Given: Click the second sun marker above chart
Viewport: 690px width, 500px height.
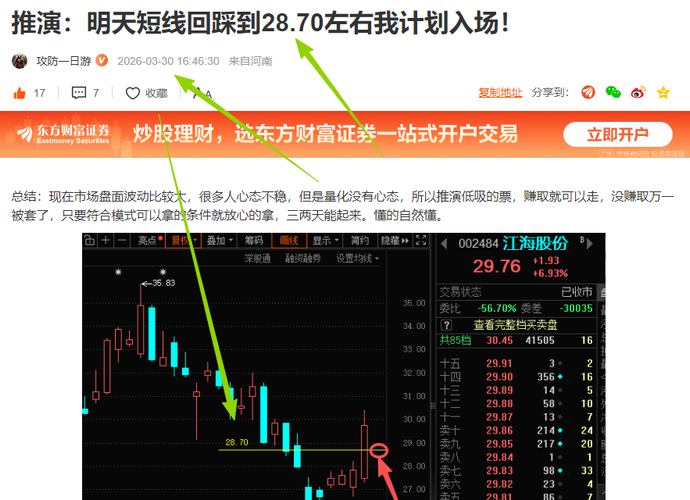Looking at the screenshot, I should click(x=163, y=272).
